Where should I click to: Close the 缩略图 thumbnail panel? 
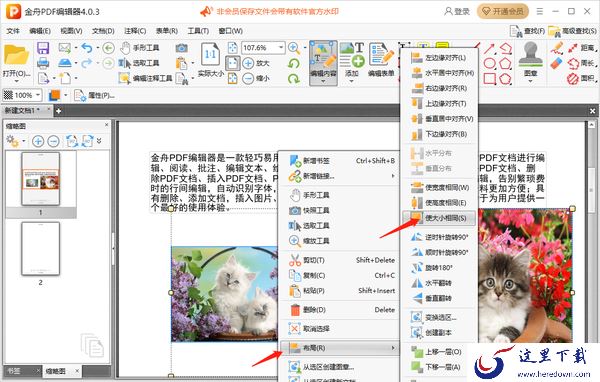(106, 125)
